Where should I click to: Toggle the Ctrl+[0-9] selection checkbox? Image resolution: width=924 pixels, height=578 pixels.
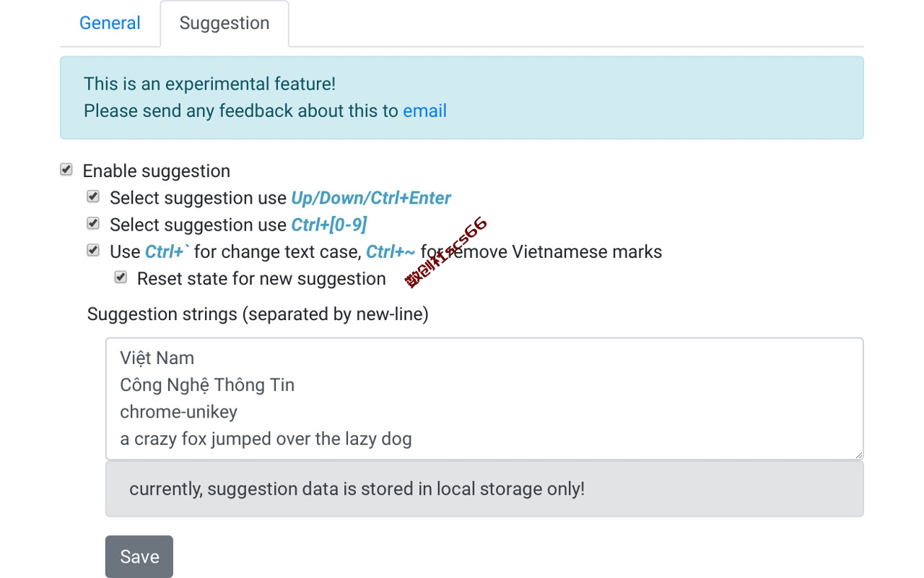pyautogui.click(x=93, y=223)
